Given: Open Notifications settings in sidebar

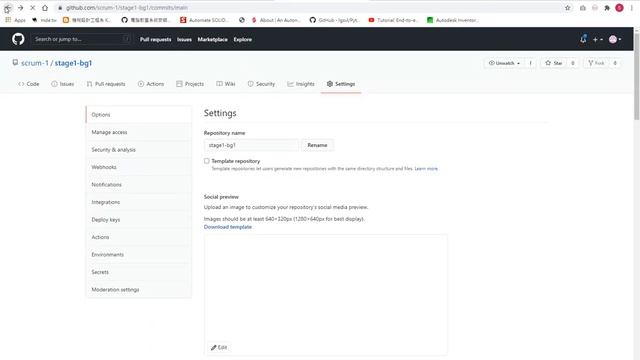Looking at the screenshot, I should pos(138,184).
